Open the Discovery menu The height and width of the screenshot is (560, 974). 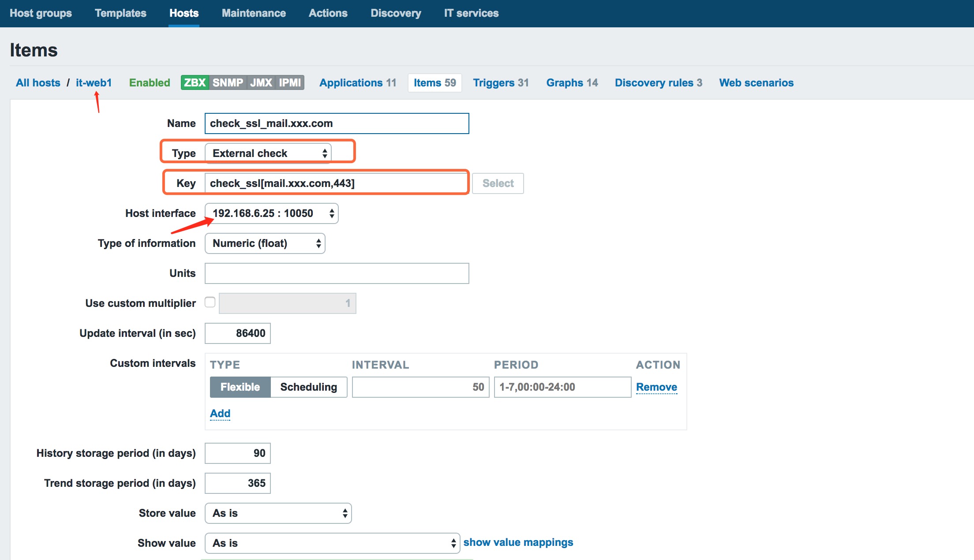[x=396, y=13]
